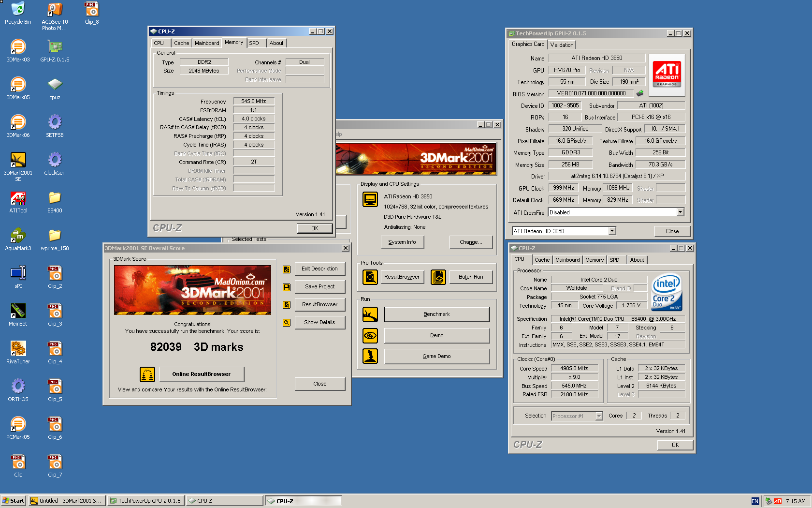
Task: Activate Untitled - 3DMark2001 taskbar button
Action: [67, 501]
